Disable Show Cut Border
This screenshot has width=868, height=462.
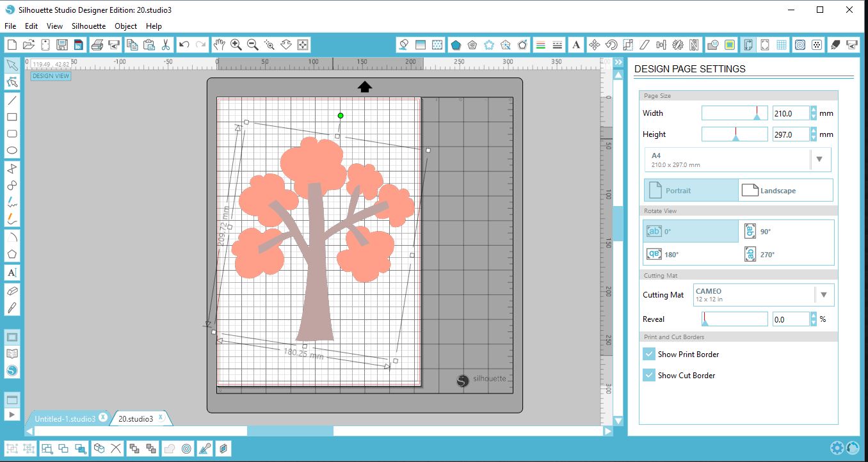pyautogui.click(x=648, y=375)
